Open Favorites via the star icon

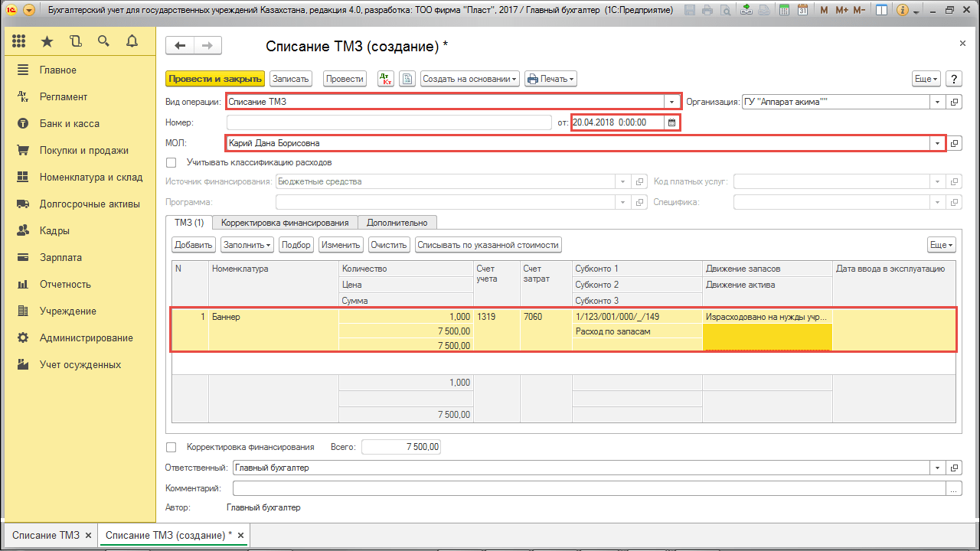pyautogui.click(x=47, y=41)
